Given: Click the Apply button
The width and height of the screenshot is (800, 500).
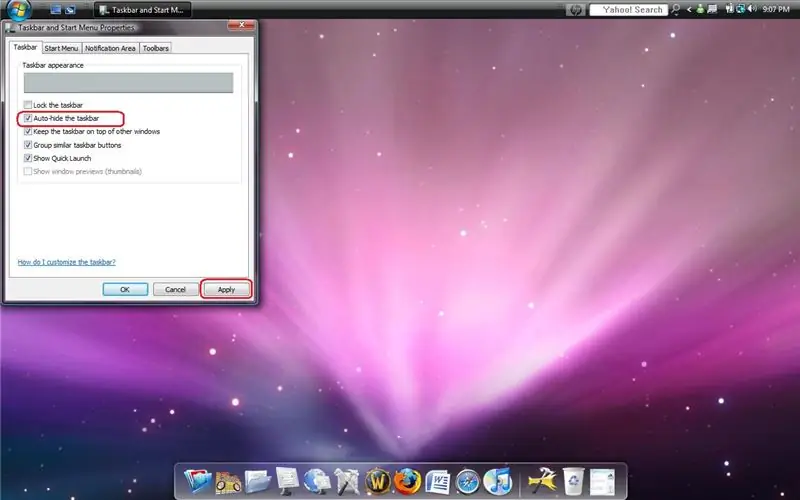Looking at the screenshot, I should tap(226, 289).
